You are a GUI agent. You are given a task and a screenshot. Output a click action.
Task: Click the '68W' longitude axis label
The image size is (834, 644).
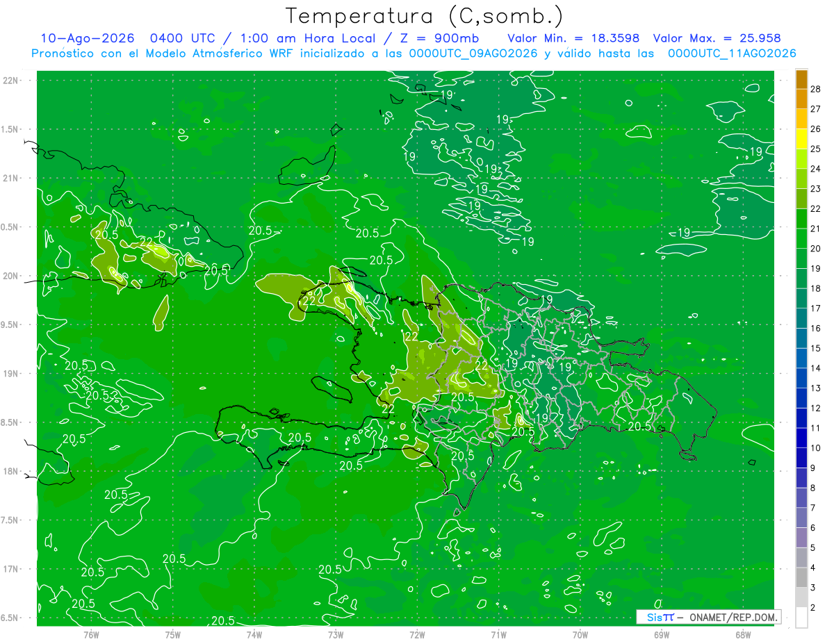(743, 634)
